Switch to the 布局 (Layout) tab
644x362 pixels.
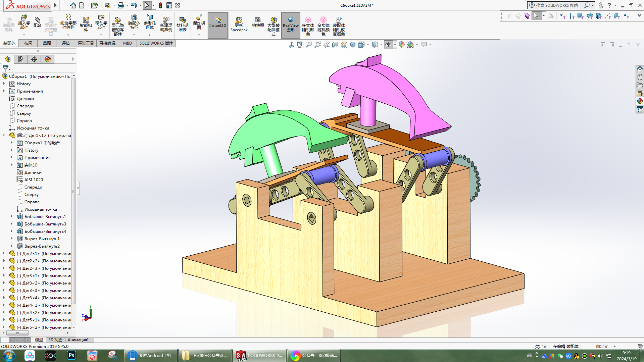click(x=28, y=43)
